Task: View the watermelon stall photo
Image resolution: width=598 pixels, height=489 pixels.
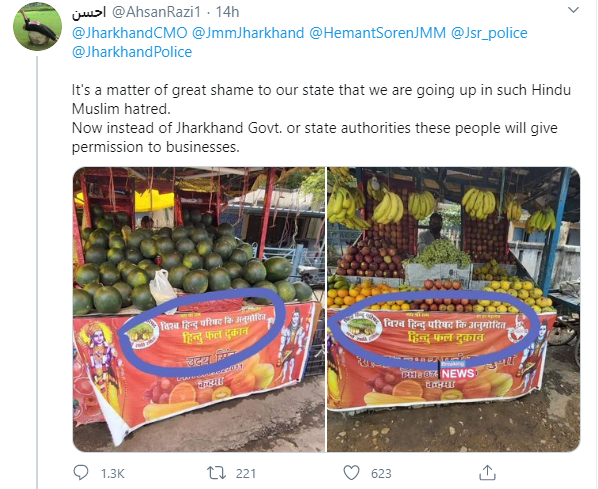Action: click(x=199, y=309)
